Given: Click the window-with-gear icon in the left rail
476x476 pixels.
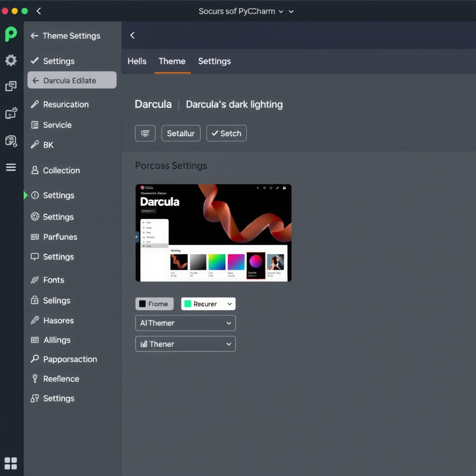Looking at the screenshot, I should (x=10, y=113).
